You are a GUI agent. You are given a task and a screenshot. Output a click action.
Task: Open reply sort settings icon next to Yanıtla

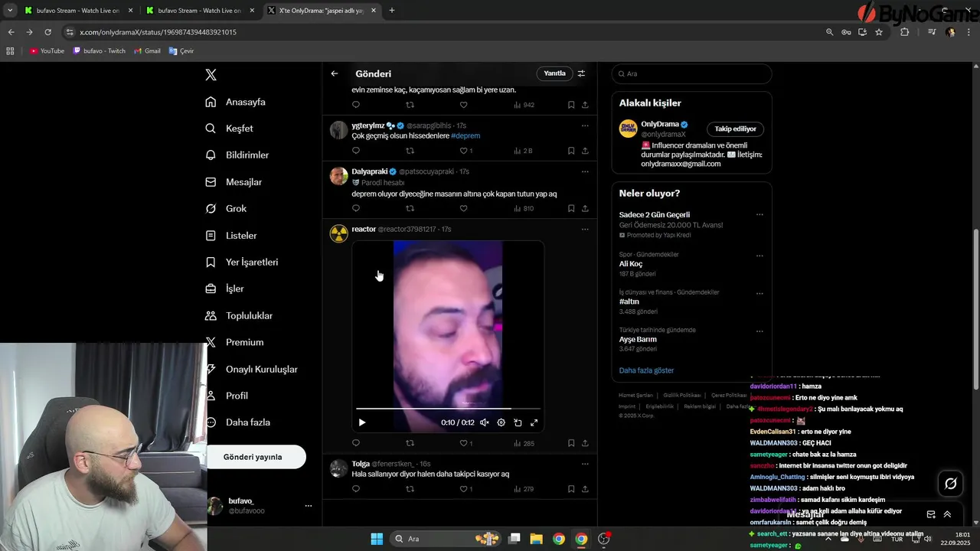pyautogui.click(x=581, y=73)
